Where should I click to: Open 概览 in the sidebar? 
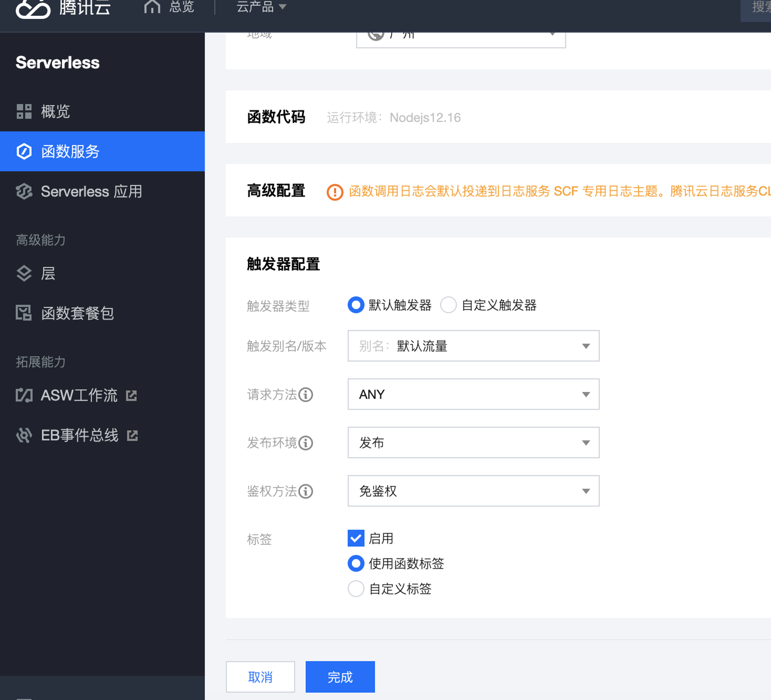102,111
